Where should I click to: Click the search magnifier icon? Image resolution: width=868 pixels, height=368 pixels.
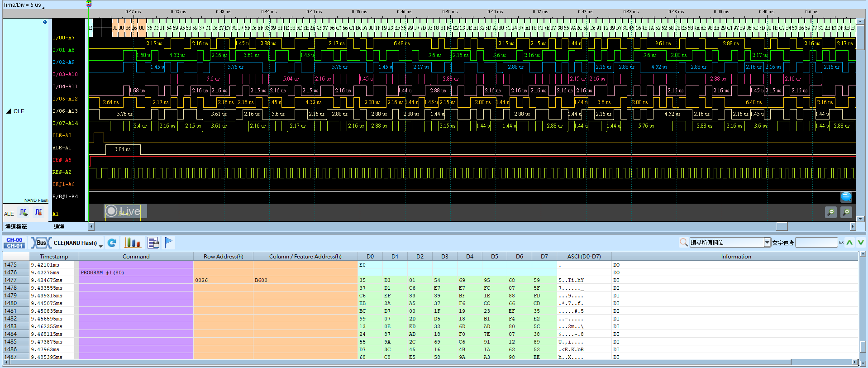(683, 243)
